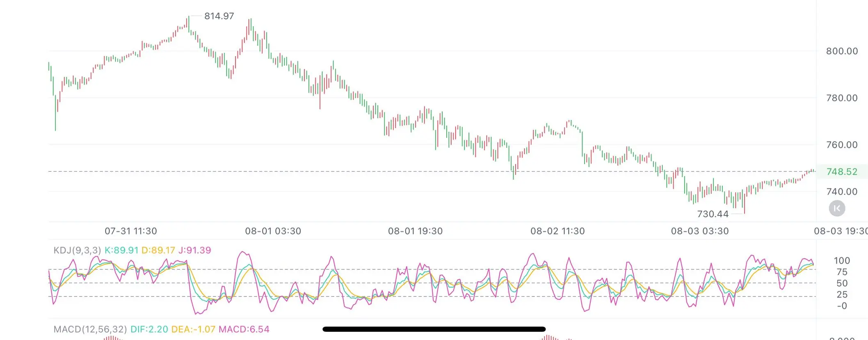This screenshot has width=868, height=340.
Task: Click the 740.00 price axis label
Action: [842, 191]
